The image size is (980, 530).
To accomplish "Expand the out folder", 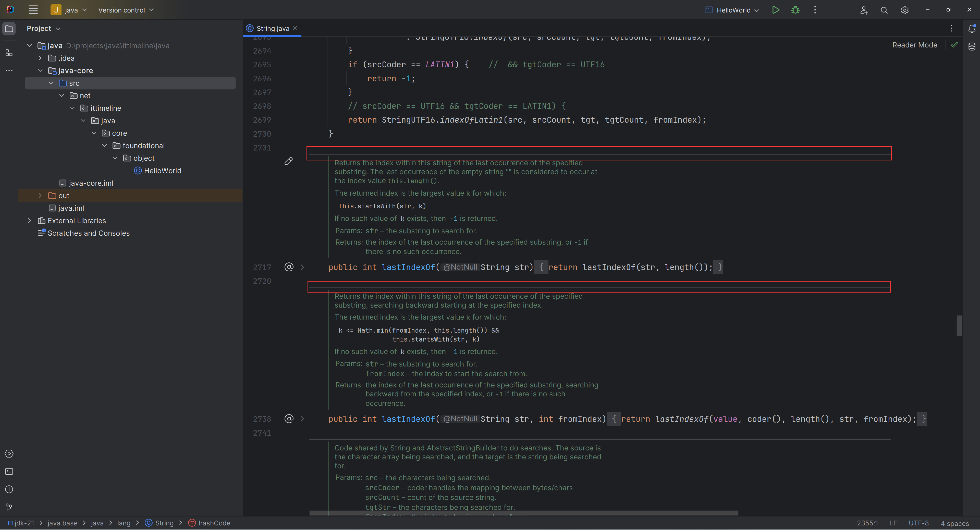I will [40, 195].
